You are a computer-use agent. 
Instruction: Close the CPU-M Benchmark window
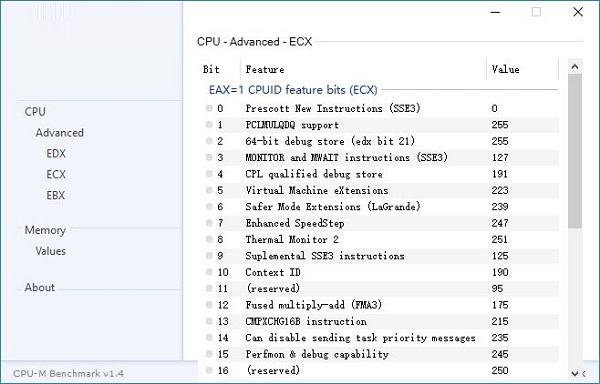pos(578,12)
